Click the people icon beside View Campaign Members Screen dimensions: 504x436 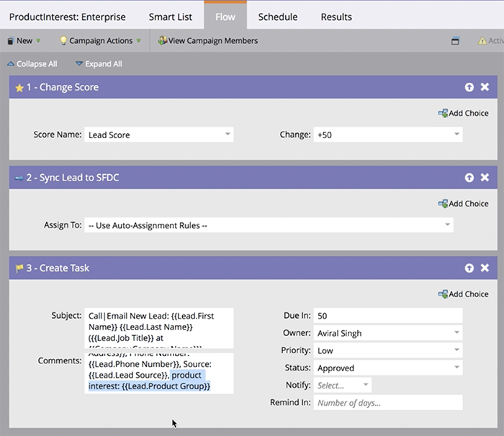pos(163,40)
